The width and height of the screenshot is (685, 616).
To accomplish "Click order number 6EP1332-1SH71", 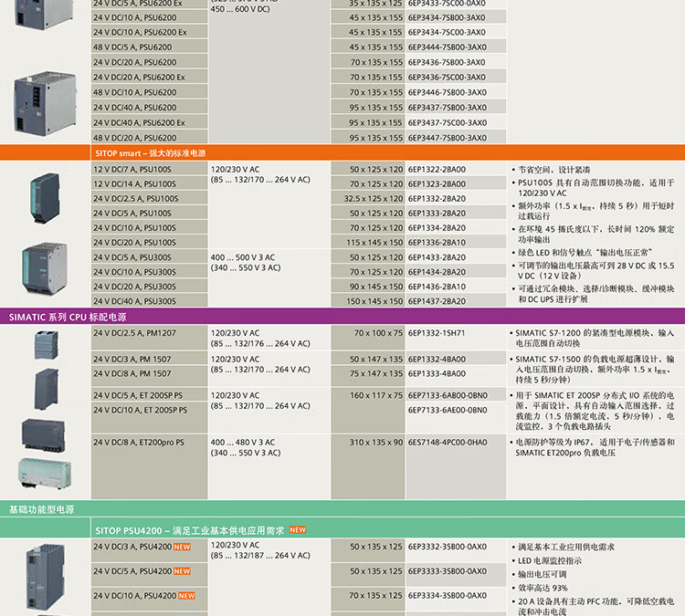I will point(437,334).
